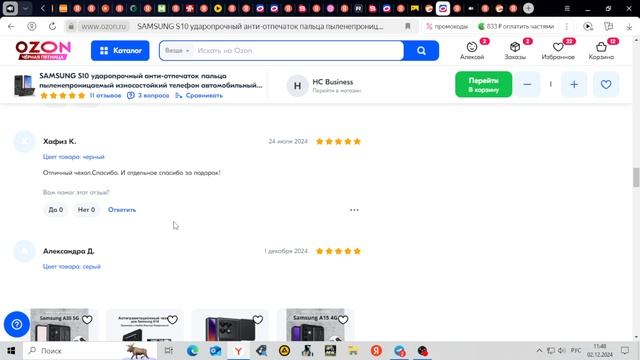The height and width of the screenshot is (360, 640).
Task: Open a new browser tab with plus
Action: (x=529, y=8)
